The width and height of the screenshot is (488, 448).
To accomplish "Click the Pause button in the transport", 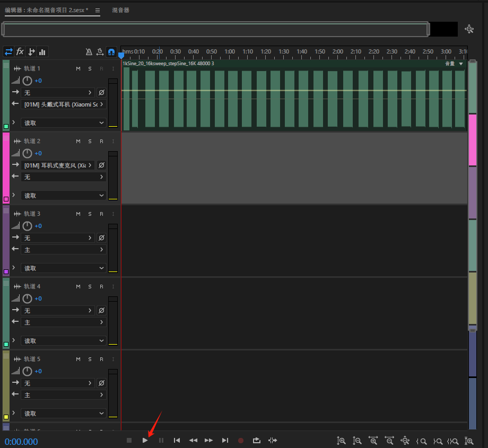I will click(x=161, y=440).
